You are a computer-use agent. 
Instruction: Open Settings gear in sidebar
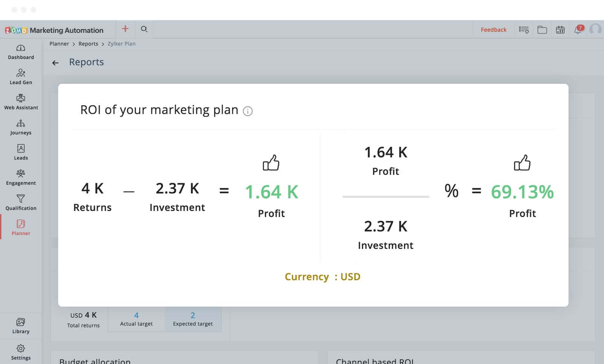pyautogui.click(x=21, y=352)
